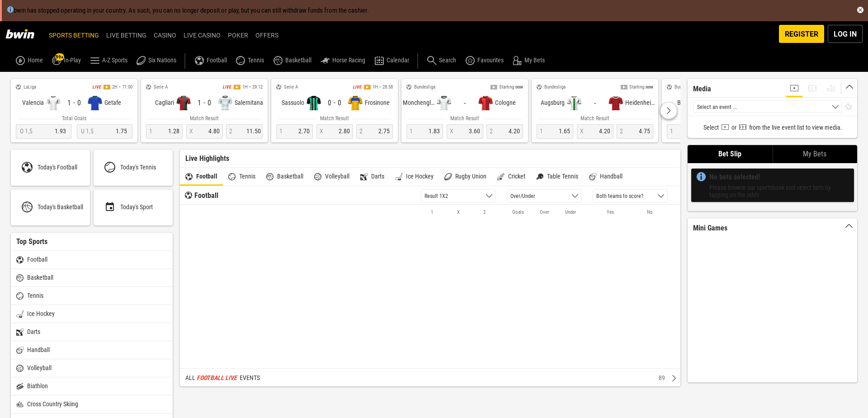Select the POKER menu item
Viewport: 868px width, 418px height.
point(238,35)
